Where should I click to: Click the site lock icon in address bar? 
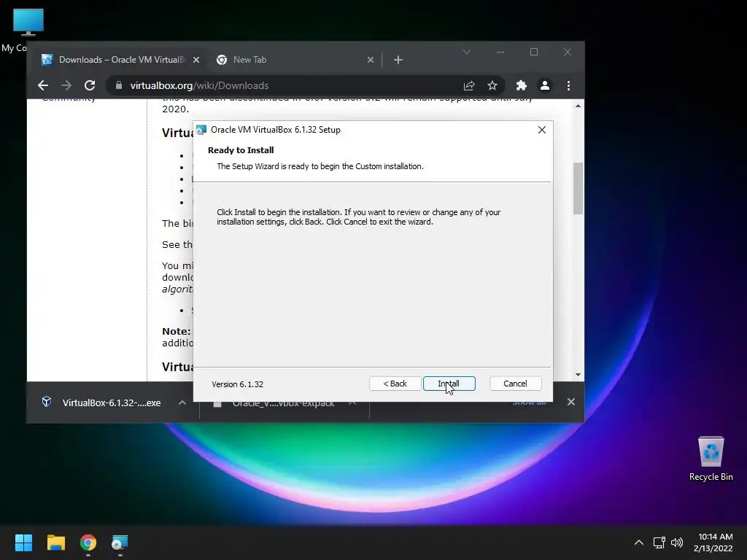click(119, 86)
